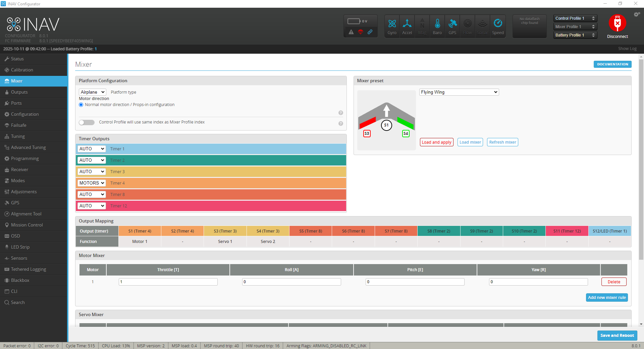Open settings via top-right gear icon
Screen dimensions: 644x349
(637, 14)
